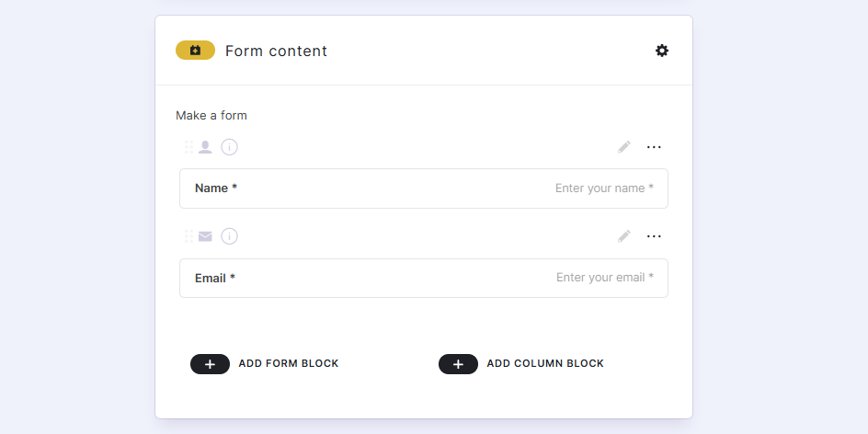Open the three-dot menu for Email block
The height and width of the screenshot is (434, 868).
pos(654,236)
